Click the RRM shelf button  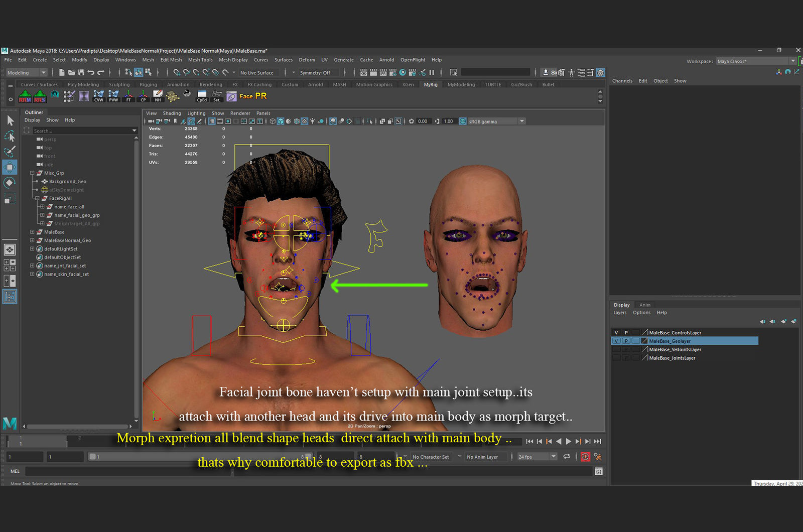25,96
